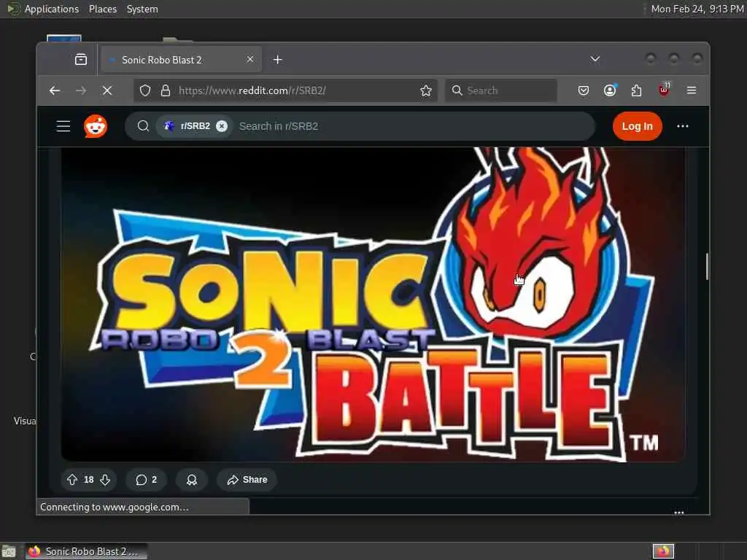Image resolution: width=747 pixels, height=560 pixels.
Task: Open the Places menu
Action: coord(103,9)
